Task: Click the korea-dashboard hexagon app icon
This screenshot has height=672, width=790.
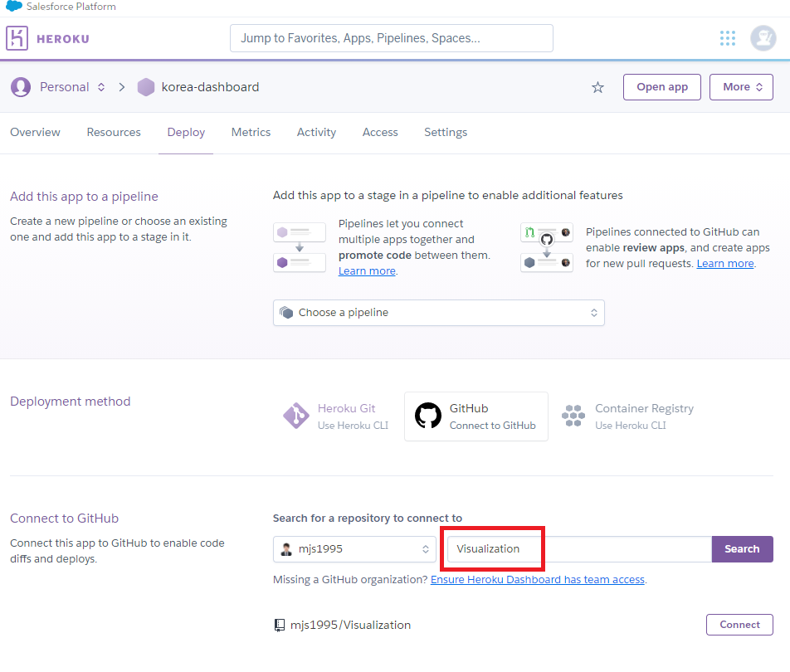Action: pos(146,87)
